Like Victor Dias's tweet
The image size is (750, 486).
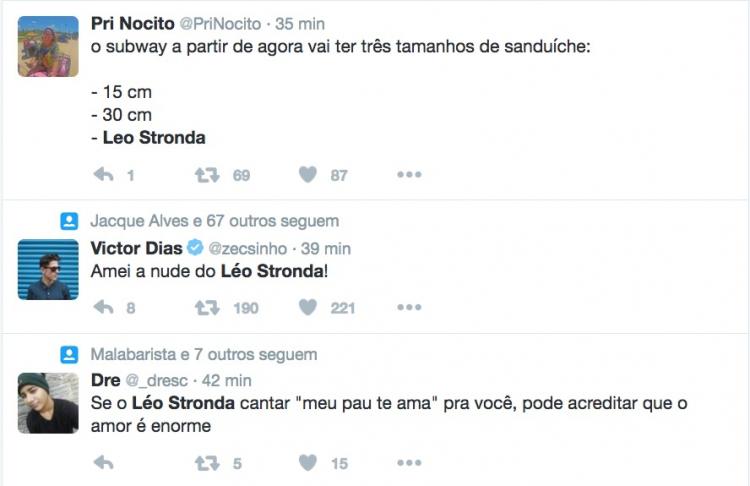click(308, 308)
